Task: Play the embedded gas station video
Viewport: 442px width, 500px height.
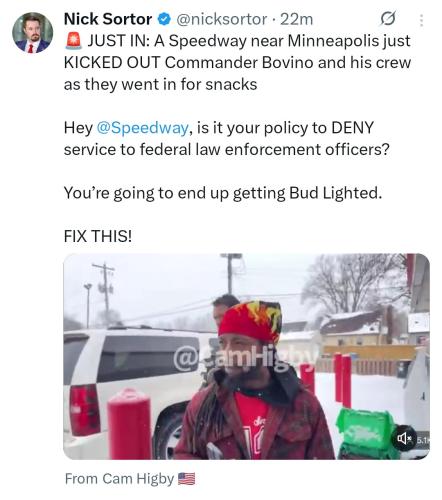Action: pyautogui.click(x=246, y=356)
